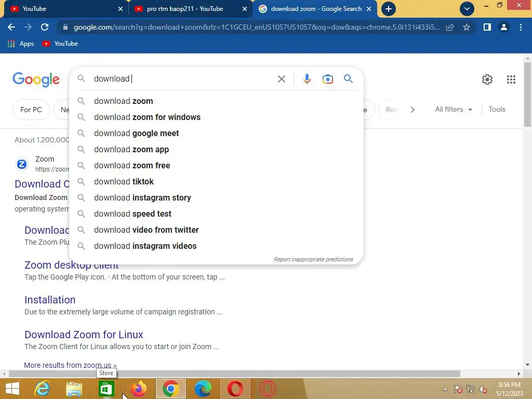The height and width of the screenshot is (399, 532).
Task: Clear the search box with the X icon
Action: pos(281,79)
